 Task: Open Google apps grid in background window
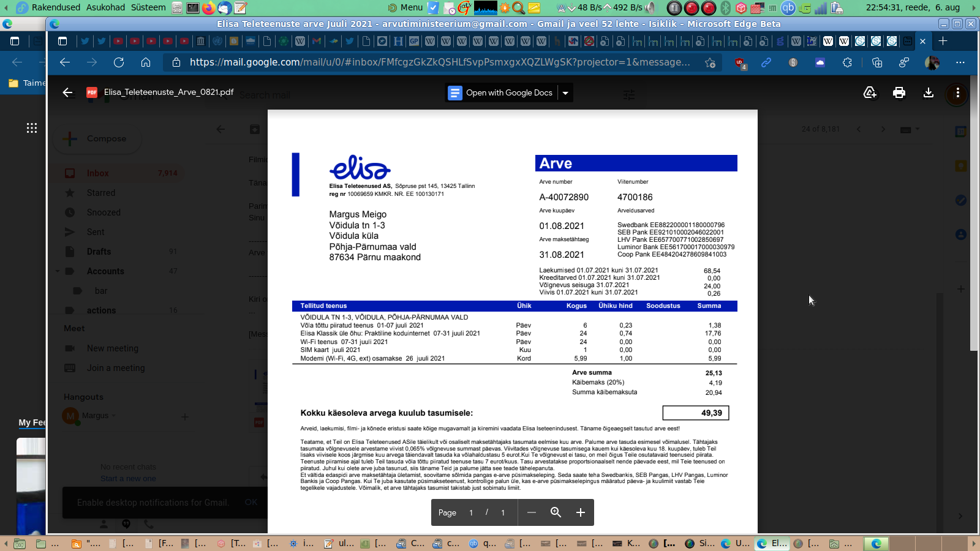(x=32, y=128)
